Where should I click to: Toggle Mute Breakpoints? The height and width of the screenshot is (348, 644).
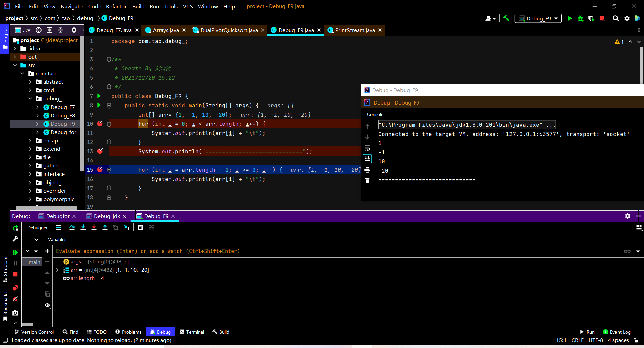(x=16, y=299)
